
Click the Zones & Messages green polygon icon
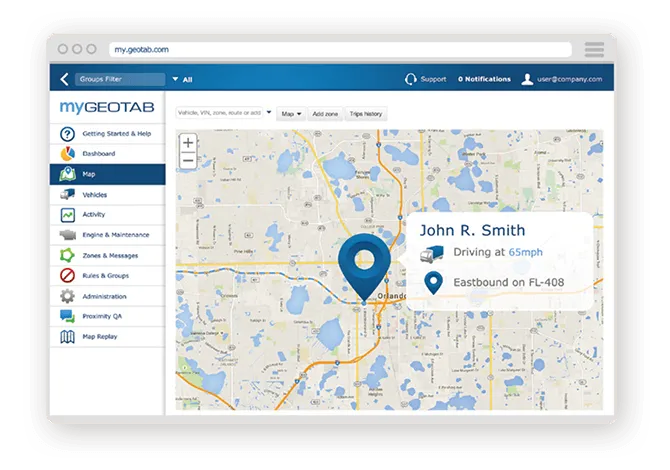pos(67,255)
